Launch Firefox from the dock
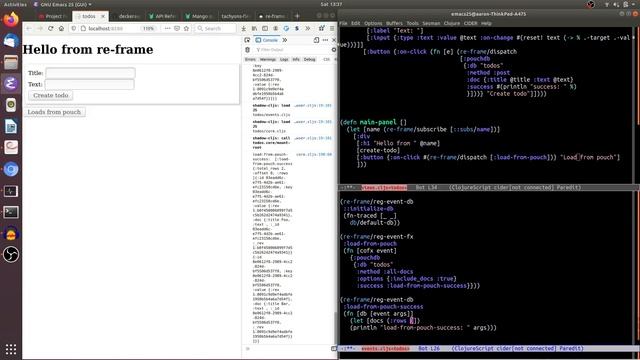Viewport: 640px width, 360px height. pos(11,19)
